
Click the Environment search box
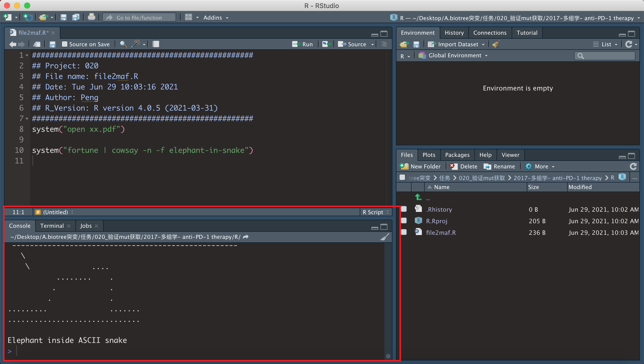coord(605,56)
